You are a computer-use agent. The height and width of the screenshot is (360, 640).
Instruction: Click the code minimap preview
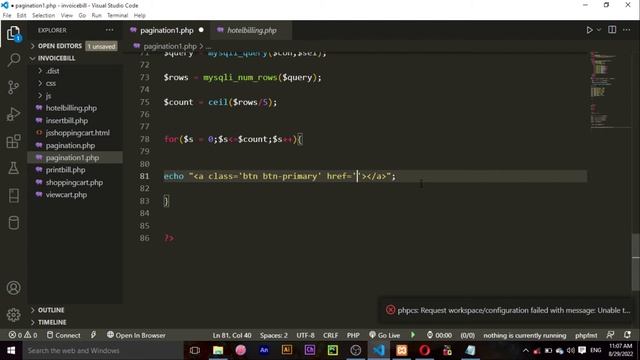(x=610, y=90)
